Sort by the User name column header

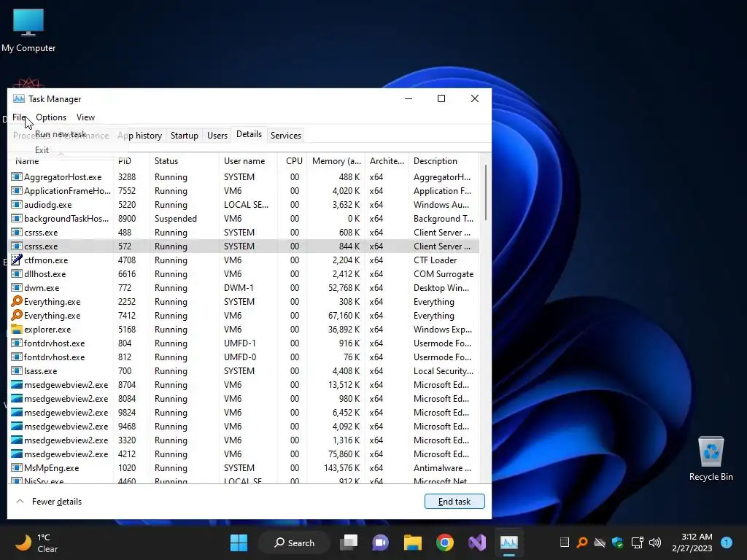click(x=248, y=161)
